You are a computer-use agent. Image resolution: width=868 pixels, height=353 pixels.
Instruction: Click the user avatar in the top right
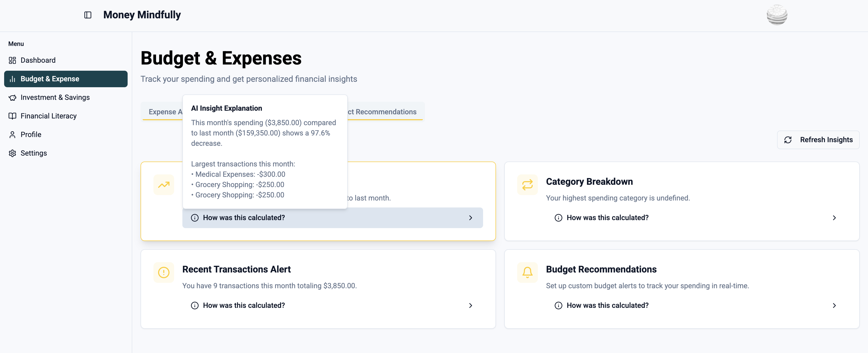[777, 15]
